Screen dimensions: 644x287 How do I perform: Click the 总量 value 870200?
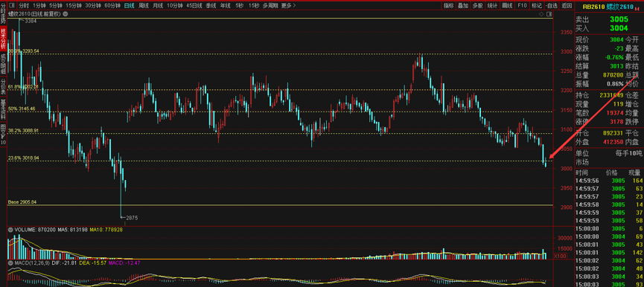pos(613,75)
